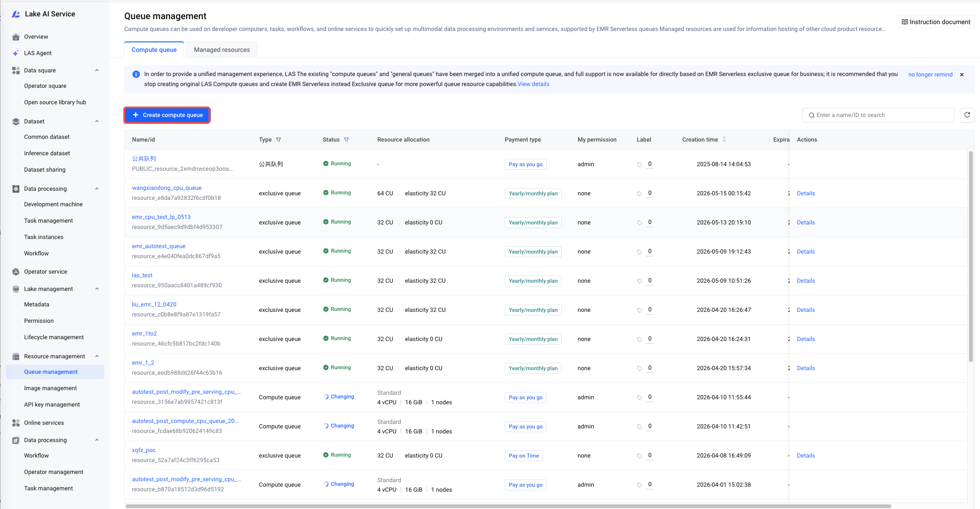Click in the name/ID search field
980x509 pixels.
pos(878,115)
